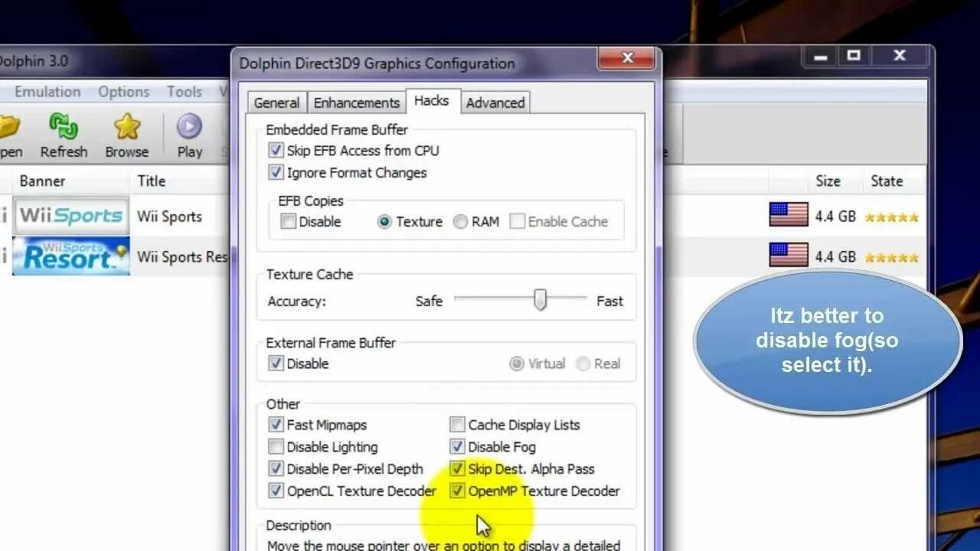Screen dimensions: 980x551
Task: Toggle Skip EFB Access from CPU checkbox
Action: click(x=276, y=151)
